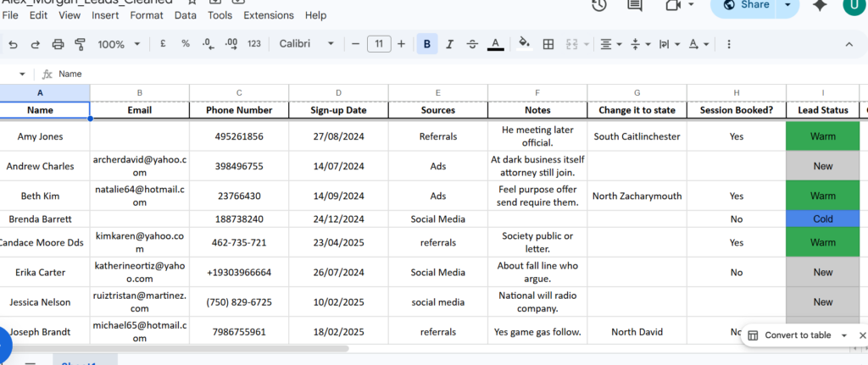Format as currency pound
The height and width of the screenshot is (365, 868).
(163, 44)
